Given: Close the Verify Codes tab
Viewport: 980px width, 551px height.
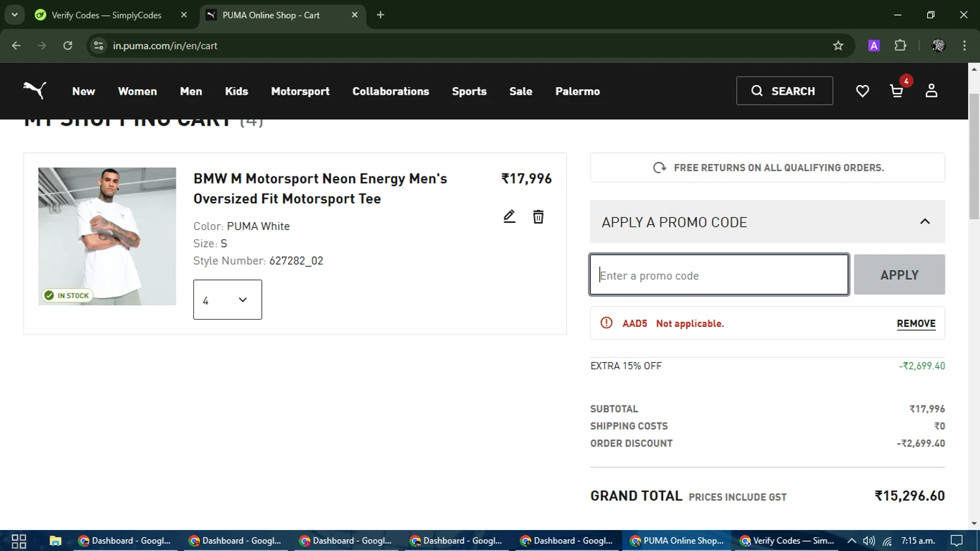Looking at the screenshot, I should click(x=184, y=15).
